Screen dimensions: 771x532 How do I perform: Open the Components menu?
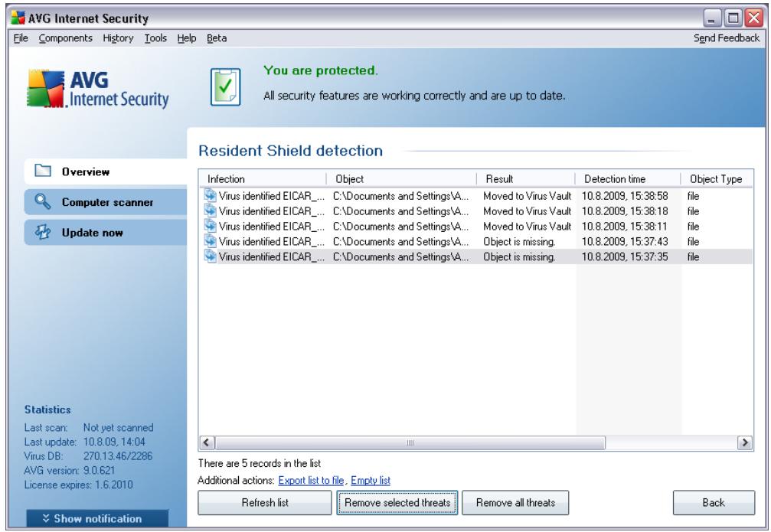point(65,38)
